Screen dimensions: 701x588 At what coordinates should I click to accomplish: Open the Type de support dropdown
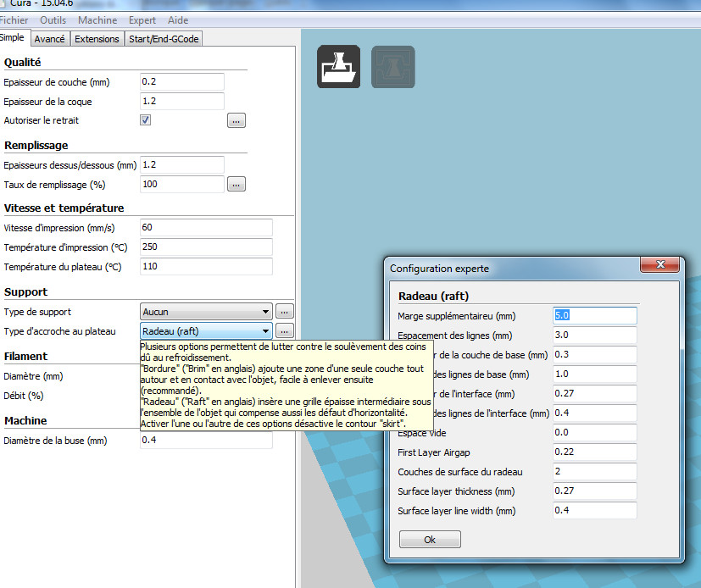(206, 312)
